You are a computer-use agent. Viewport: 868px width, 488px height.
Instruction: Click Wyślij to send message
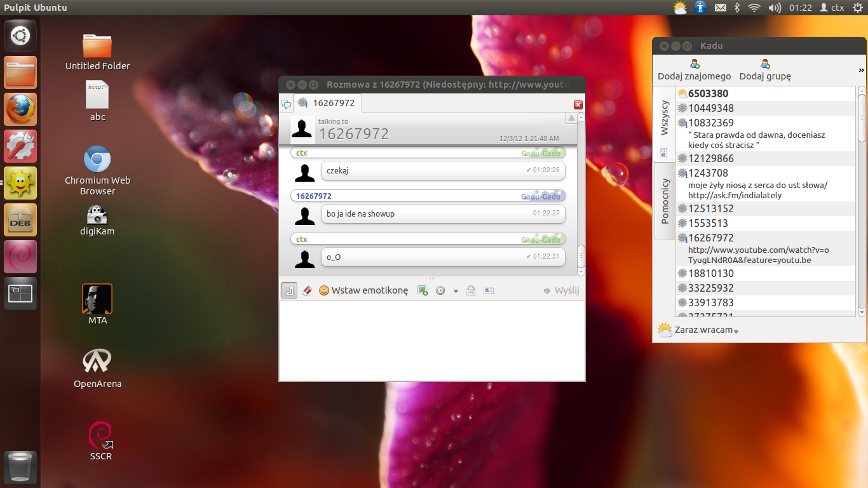(561, 290)
